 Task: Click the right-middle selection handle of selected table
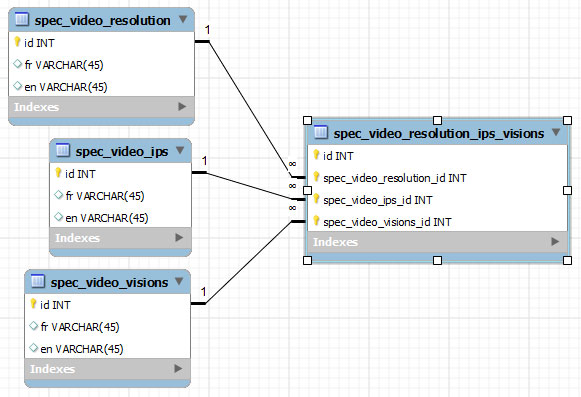567,190
